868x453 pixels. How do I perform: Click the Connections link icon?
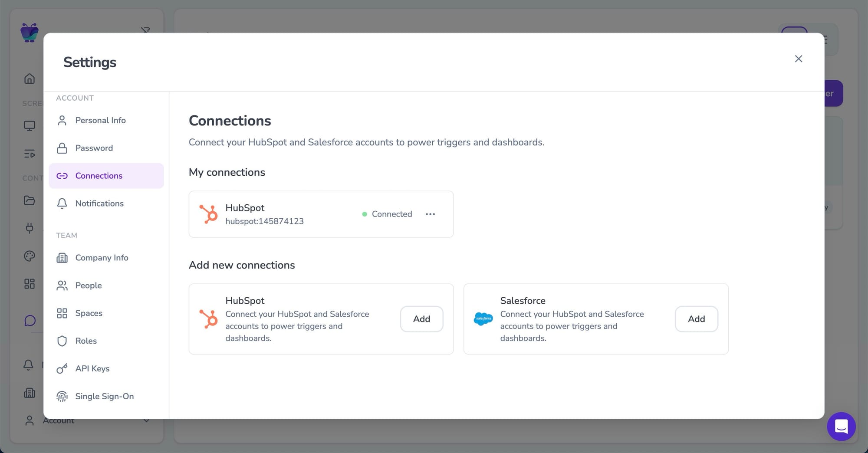(x=62, y=176)
